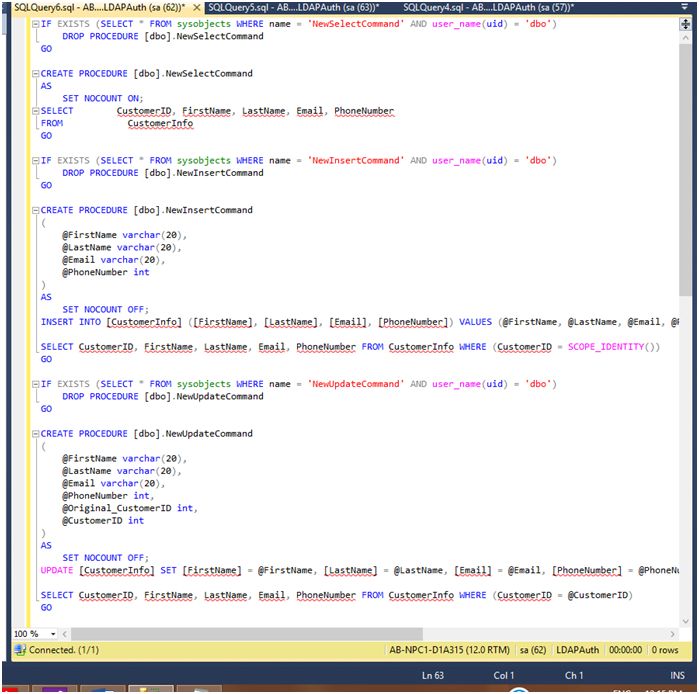Open the 100 % zoom dropdown
699x694 pixels.
53,634
